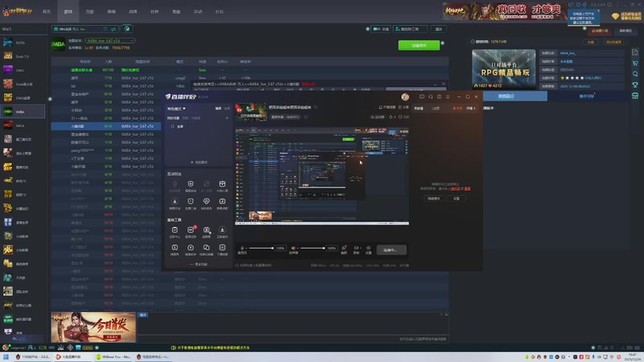Viewport: 644px width, 362px height.
Task: Select DOTA in the left game list
Action: [23, 43]
